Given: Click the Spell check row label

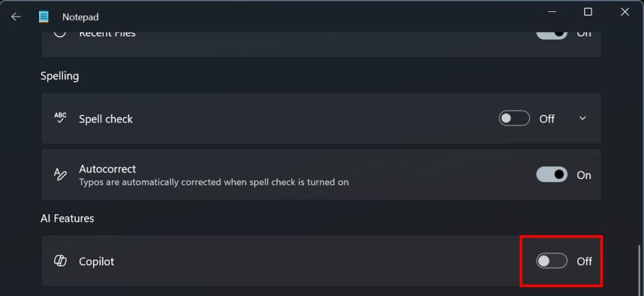Looking at the screenshot, I should 106,119.
